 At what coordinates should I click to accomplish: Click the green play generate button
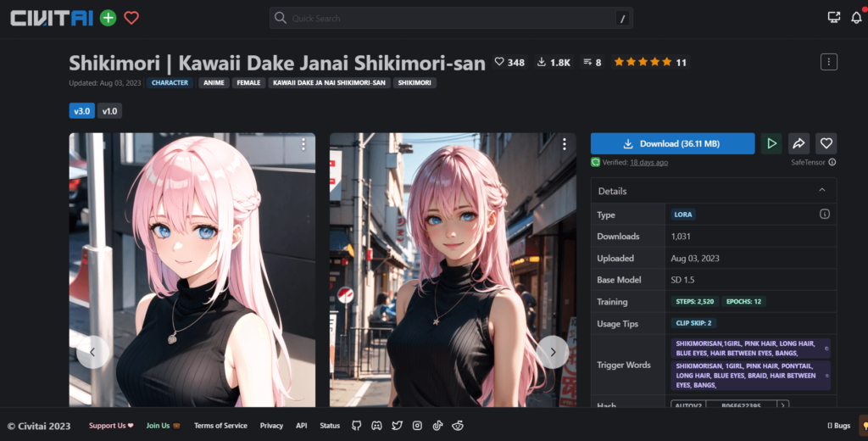(x=771, y=143)
